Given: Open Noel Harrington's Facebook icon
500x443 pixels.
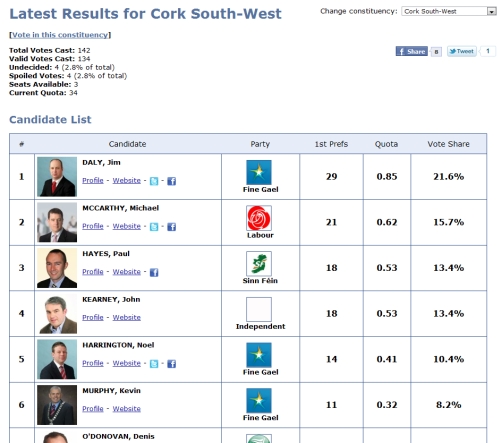Looking at the screenshot, I should [x=171, y=364].
